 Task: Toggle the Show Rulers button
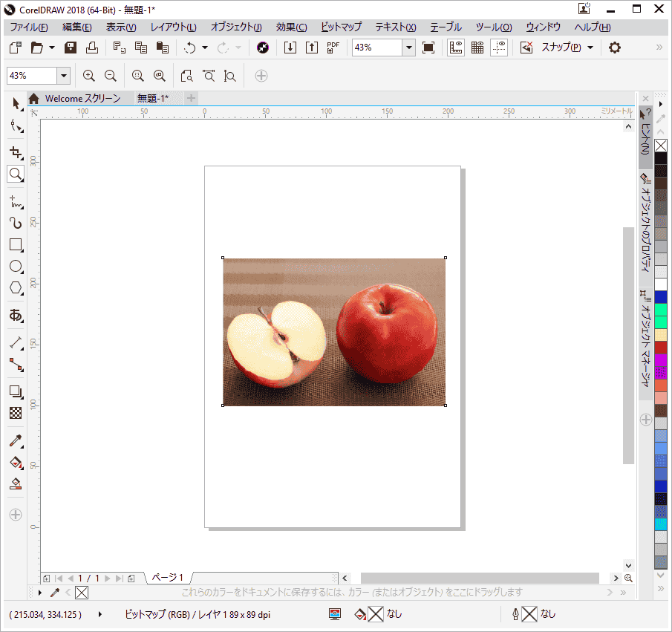tap(456, 48)
